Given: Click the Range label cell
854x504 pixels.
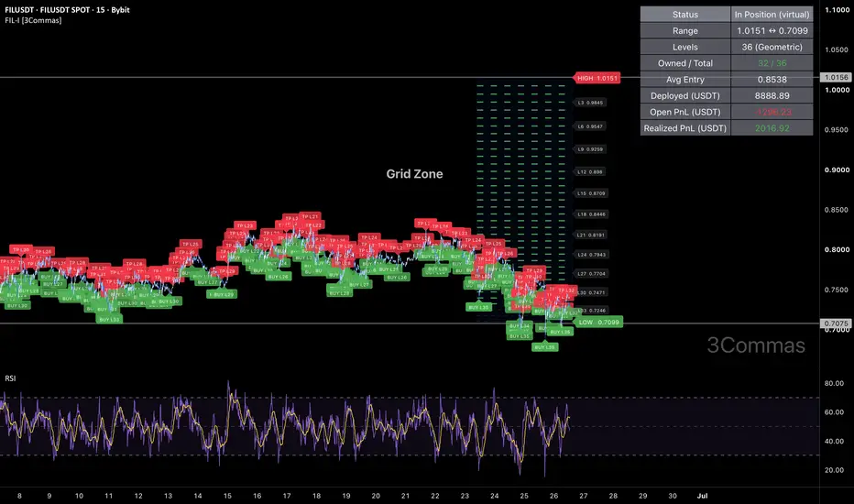Looking at the screenshot, I should [x=685, y=30].
